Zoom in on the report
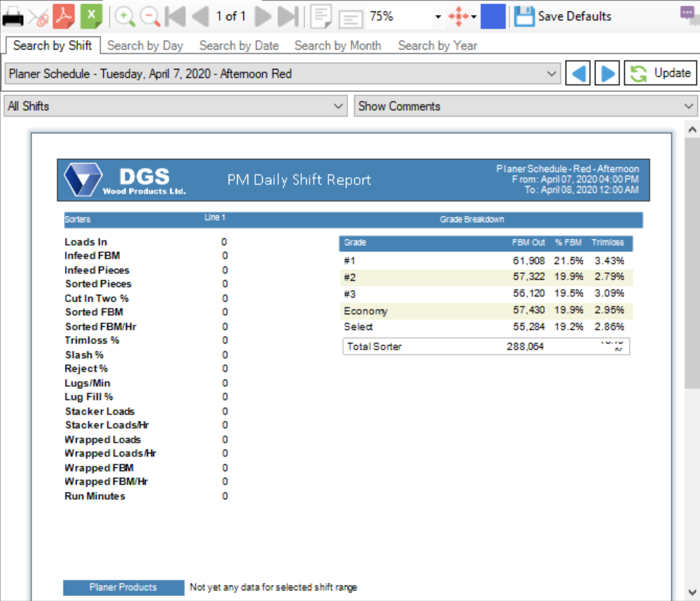This screenshot has height=601, width=700. [x=124, y=15]
